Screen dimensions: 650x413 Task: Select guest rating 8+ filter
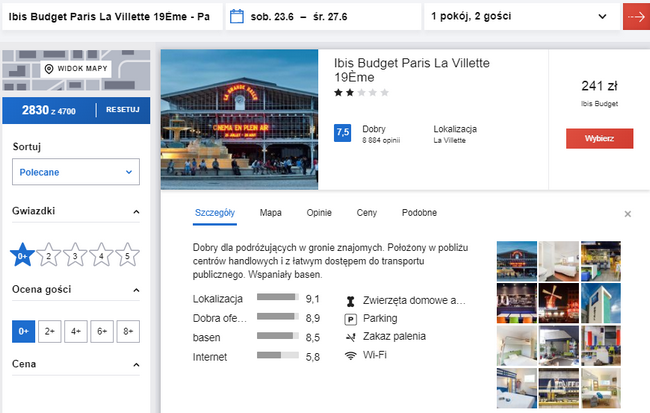tap(128, 331)
